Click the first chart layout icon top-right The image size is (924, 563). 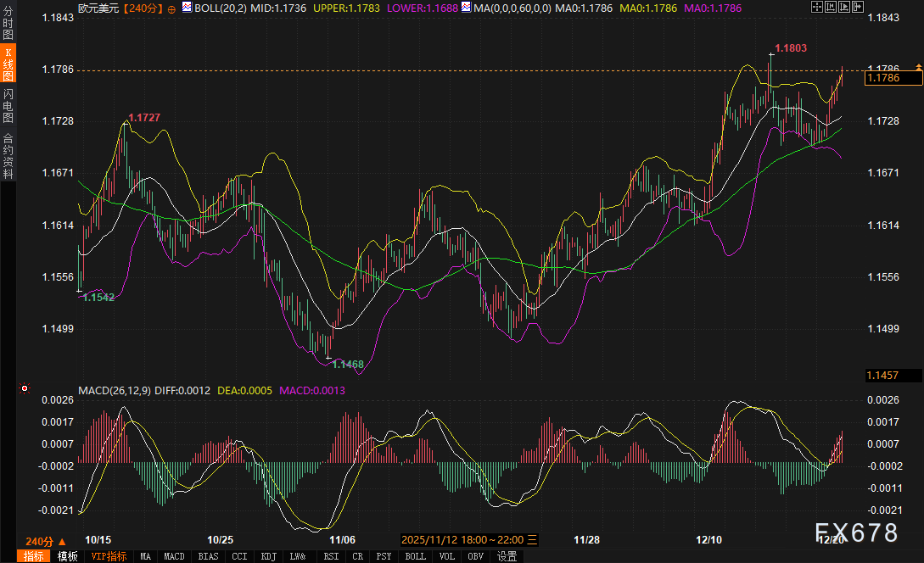(x=817, y=8)
